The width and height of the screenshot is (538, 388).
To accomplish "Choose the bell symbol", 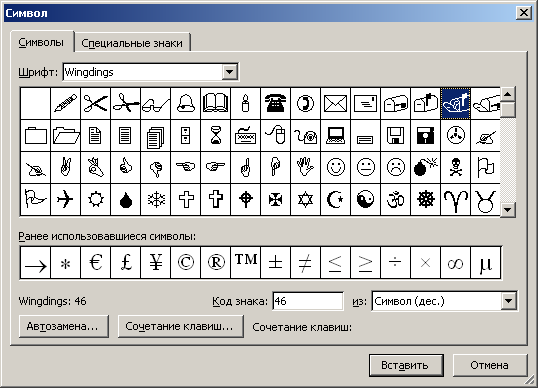I will coord(186,104).
